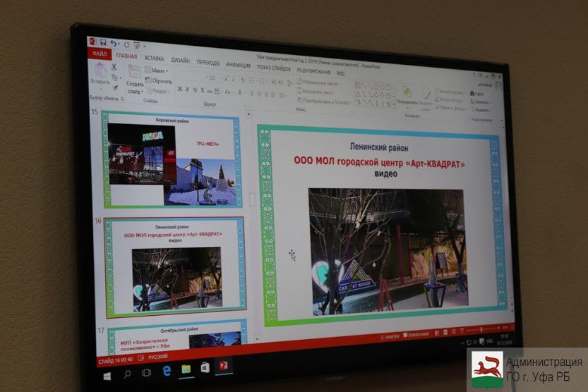
Task: Click the 'Ленинский район' heading on slide
Action: coord(379,147)
